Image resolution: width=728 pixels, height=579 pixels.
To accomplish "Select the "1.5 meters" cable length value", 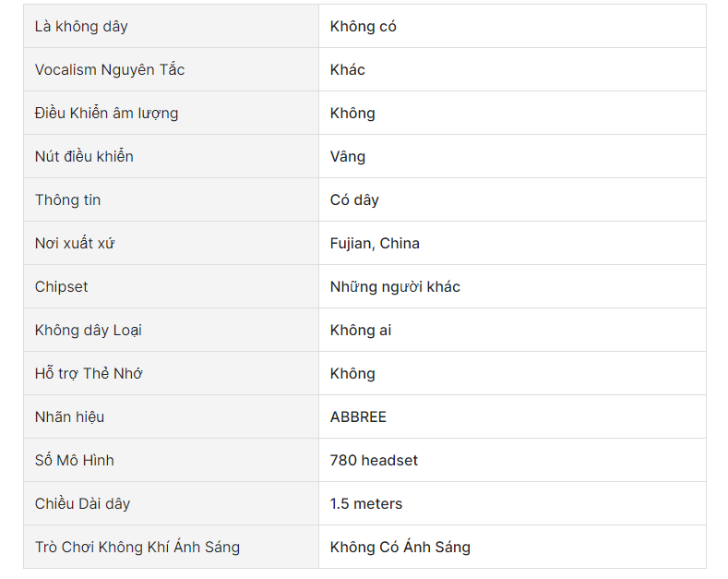I will pyautogui.click(x=366, y=504).
